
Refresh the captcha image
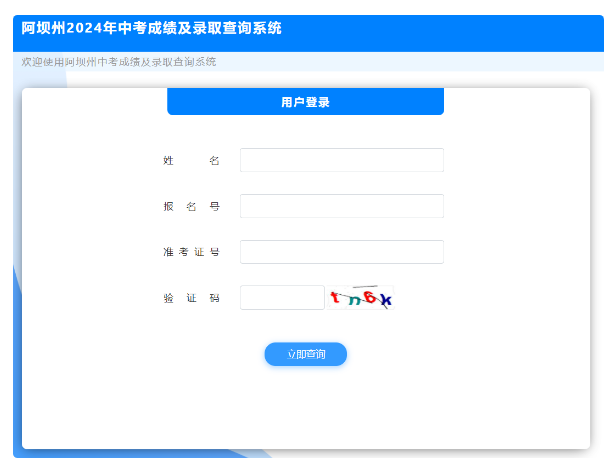click(360, 297)
